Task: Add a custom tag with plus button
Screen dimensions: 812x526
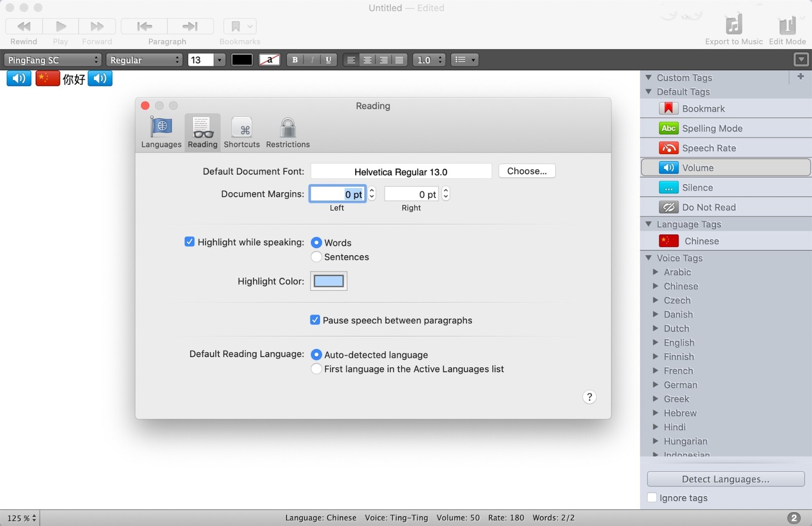Action: [801, 77]
